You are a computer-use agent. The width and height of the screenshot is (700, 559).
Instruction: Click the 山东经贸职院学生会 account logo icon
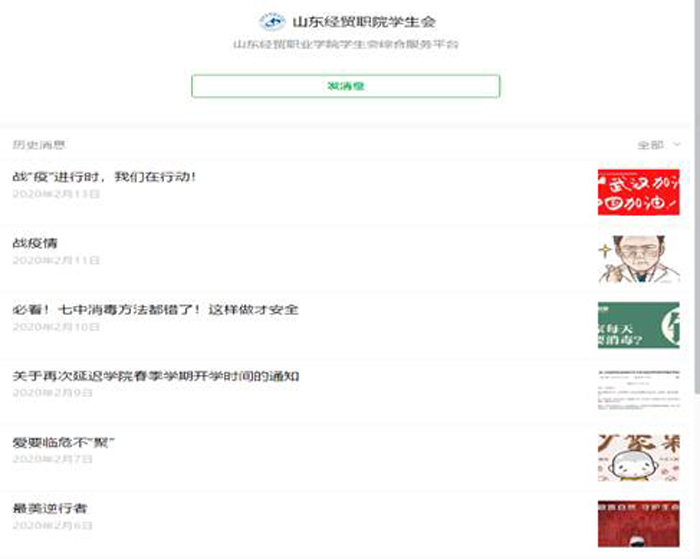click(272, 21)
